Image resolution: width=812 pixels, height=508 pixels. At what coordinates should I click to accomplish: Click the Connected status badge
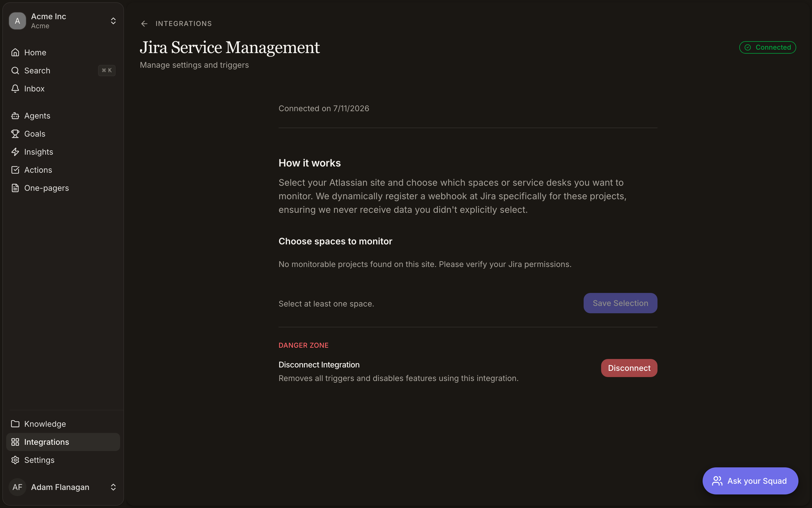coord(768,47)
